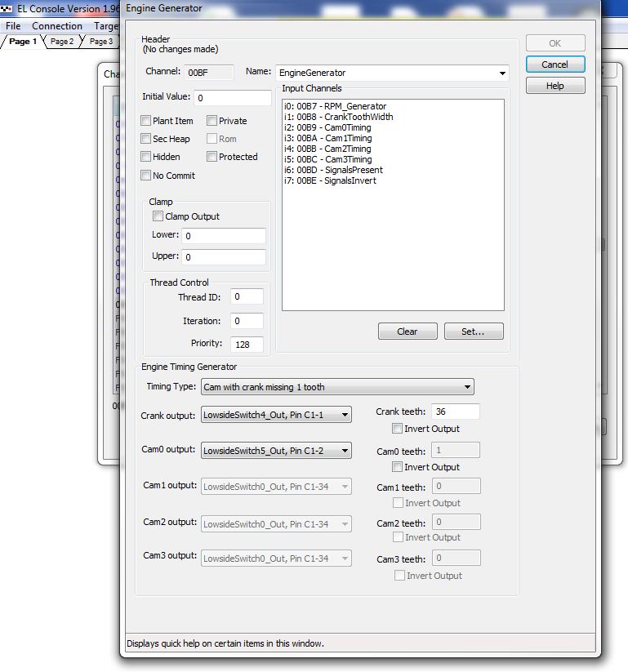Tick the Protected checkbox
The height and width of the screenshot is (672, 628).
[x=212, y=157]
